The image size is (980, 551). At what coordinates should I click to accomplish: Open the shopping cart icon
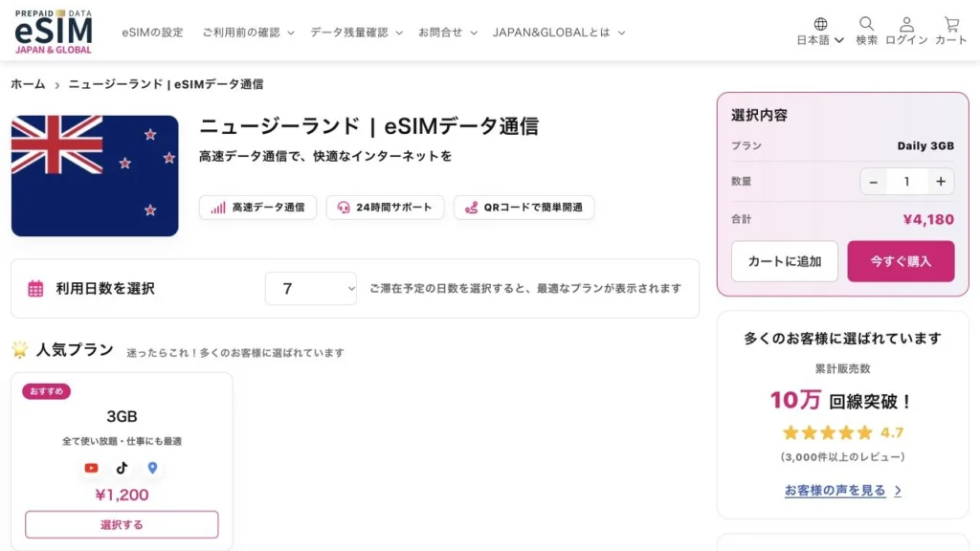coord(951,24)
